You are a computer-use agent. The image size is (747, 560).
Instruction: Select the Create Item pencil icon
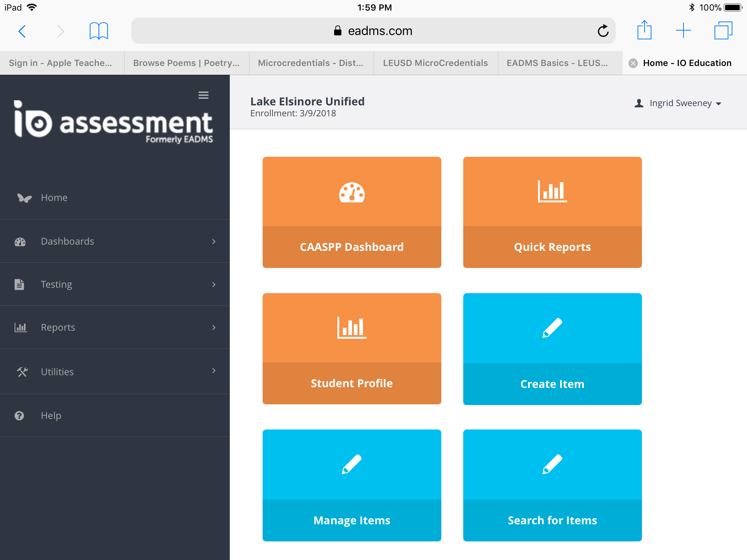coord(552,327)
